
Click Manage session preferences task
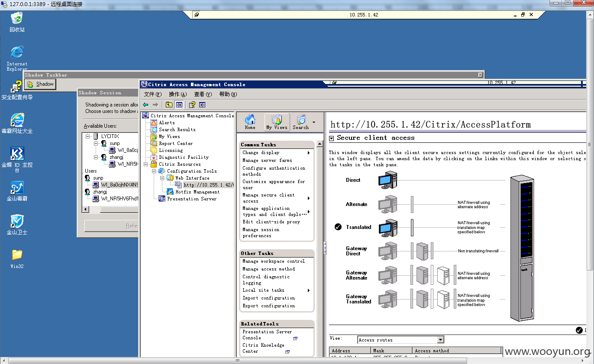click(261, 233)
